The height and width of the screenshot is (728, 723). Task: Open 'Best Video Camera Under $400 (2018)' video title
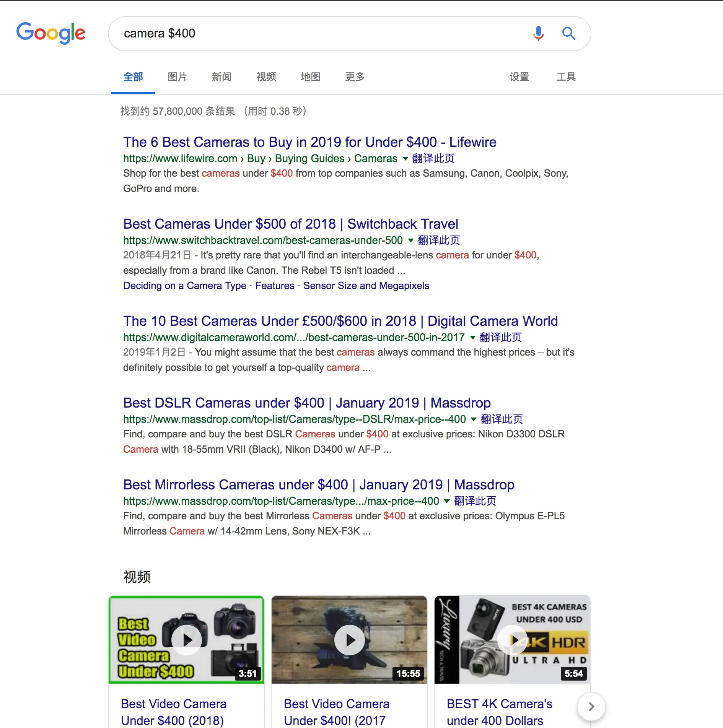click(x=173, y=712)
